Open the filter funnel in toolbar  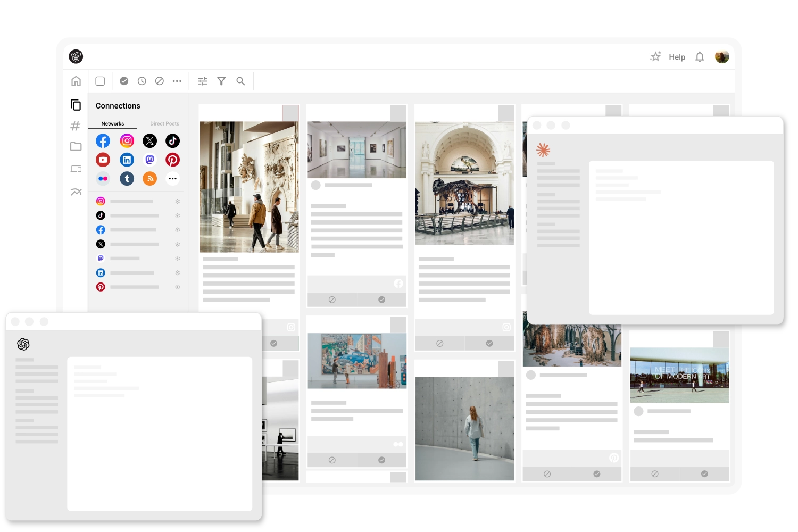(x=221, y=81)
